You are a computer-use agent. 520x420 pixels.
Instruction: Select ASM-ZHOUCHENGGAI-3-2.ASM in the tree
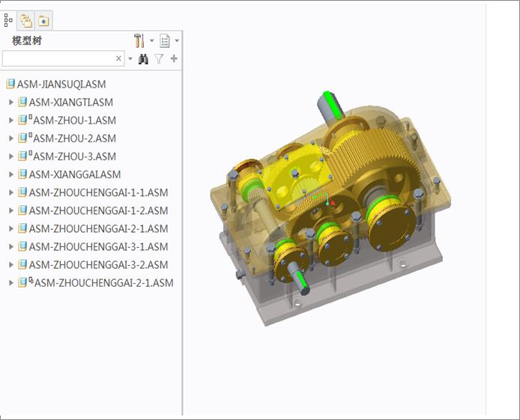coord(98,265)
